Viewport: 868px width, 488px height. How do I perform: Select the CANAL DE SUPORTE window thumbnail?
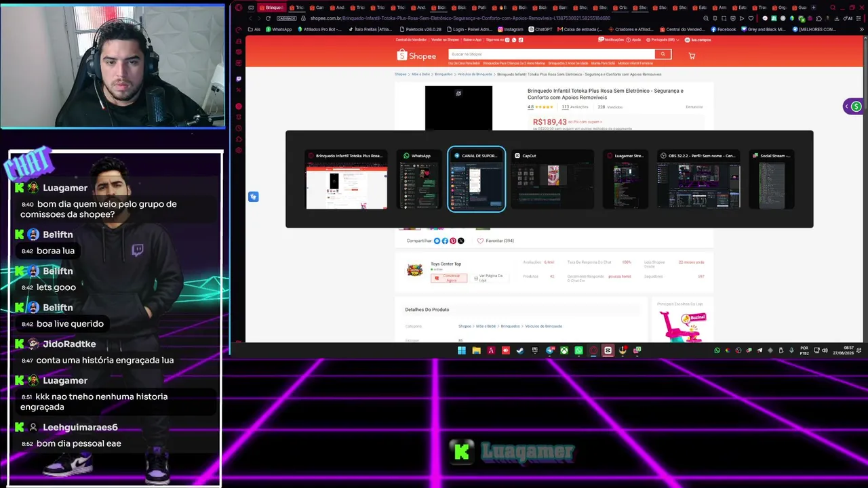click(476, 180)
